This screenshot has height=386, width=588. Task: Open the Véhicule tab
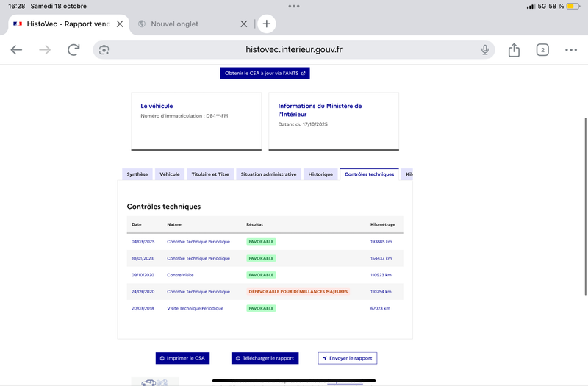point(170,174)
